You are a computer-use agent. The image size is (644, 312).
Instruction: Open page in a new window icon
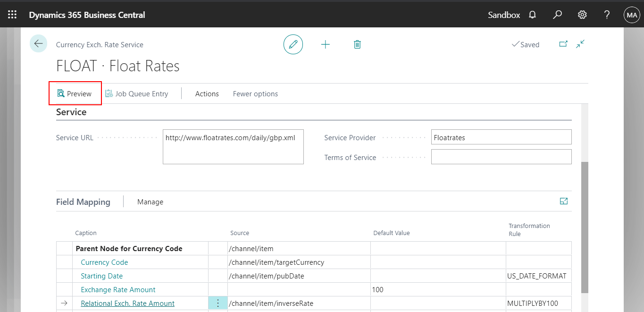[563, 44]
